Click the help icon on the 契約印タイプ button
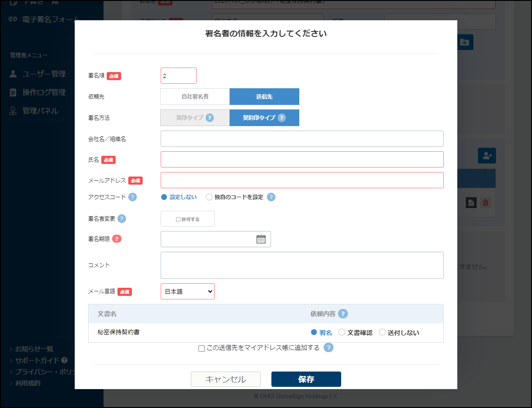This screenshot has width=532, height=408. 282,118
